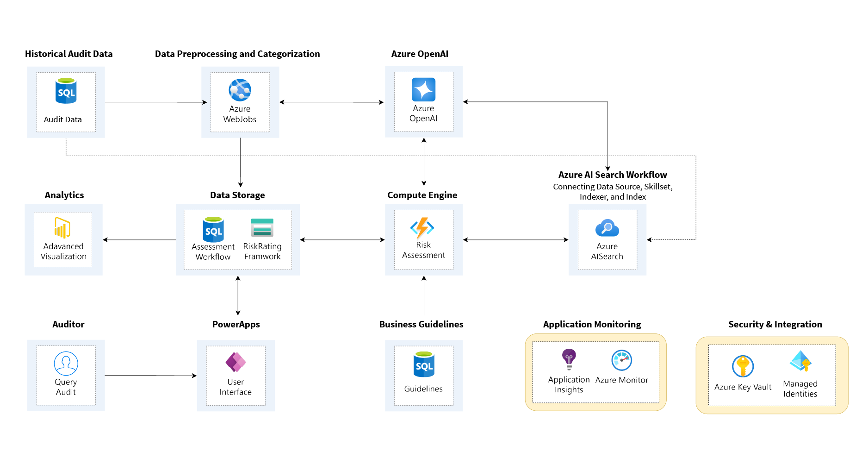Click the Historical Audit Data heading

68,54
